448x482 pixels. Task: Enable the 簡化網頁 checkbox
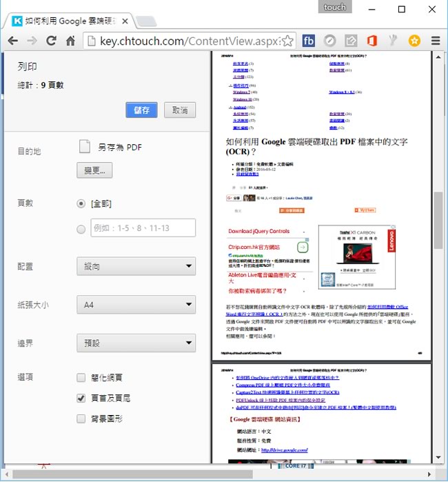click(x=81, y=377)
